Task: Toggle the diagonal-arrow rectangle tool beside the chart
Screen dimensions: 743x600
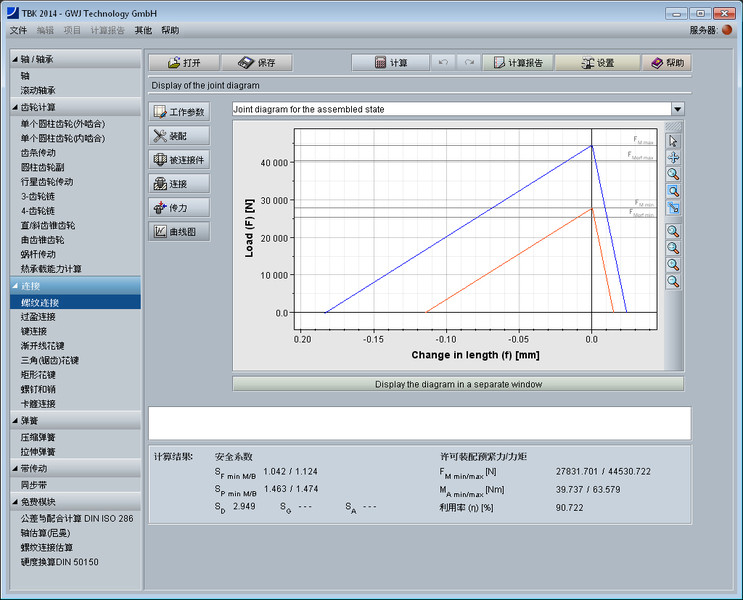Action: (x=673, y=208)
